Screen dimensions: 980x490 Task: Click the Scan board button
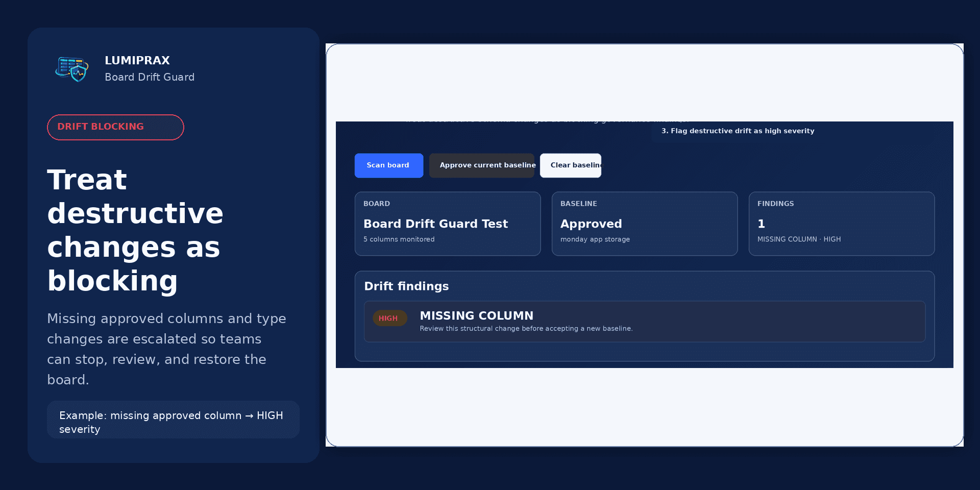pyautogui.click(x=389, y=165)
